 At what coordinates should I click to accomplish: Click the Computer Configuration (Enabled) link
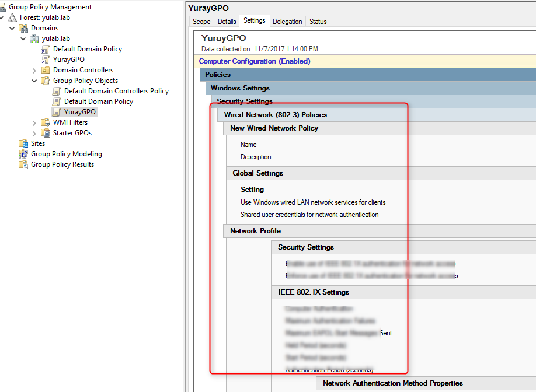click(255, 61)
